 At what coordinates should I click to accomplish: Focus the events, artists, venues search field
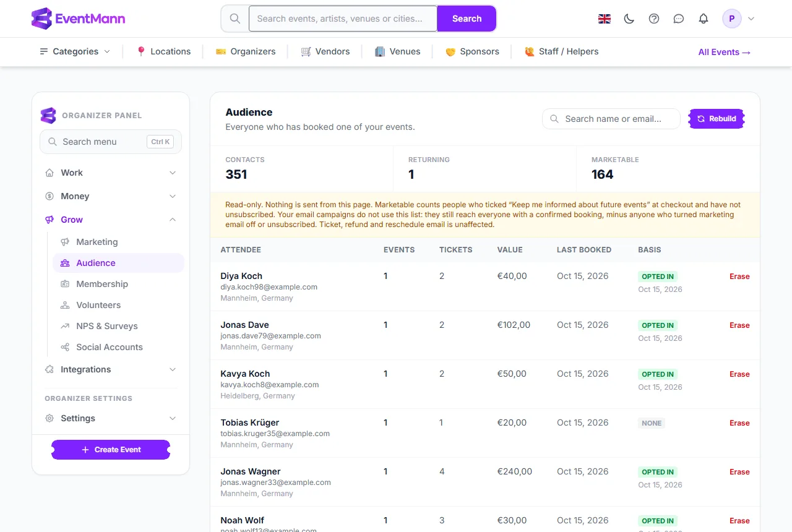tap(343, 19)
